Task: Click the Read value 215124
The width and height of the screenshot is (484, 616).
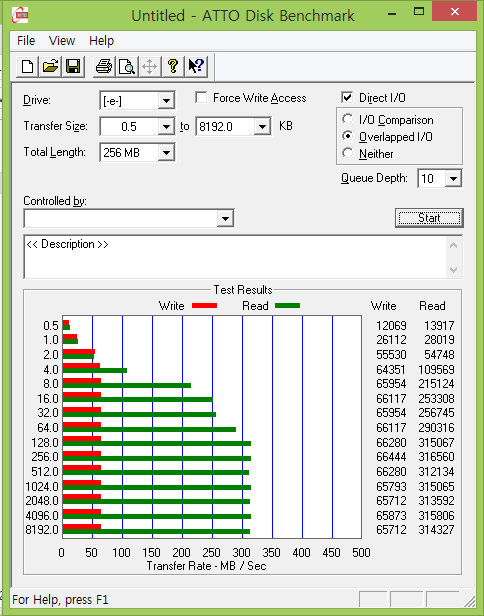Action: (436, 383)
